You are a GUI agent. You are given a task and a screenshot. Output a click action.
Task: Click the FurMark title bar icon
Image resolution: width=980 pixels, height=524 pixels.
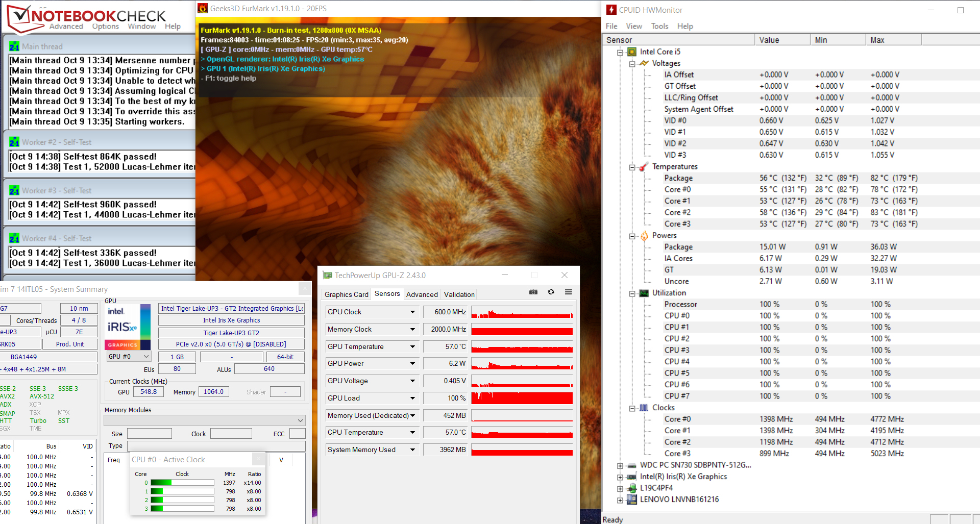pos(203,8)
